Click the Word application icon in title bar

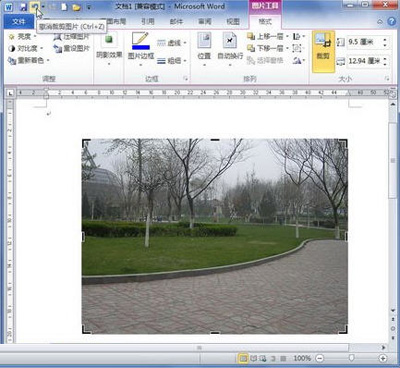tap(8, 7)
